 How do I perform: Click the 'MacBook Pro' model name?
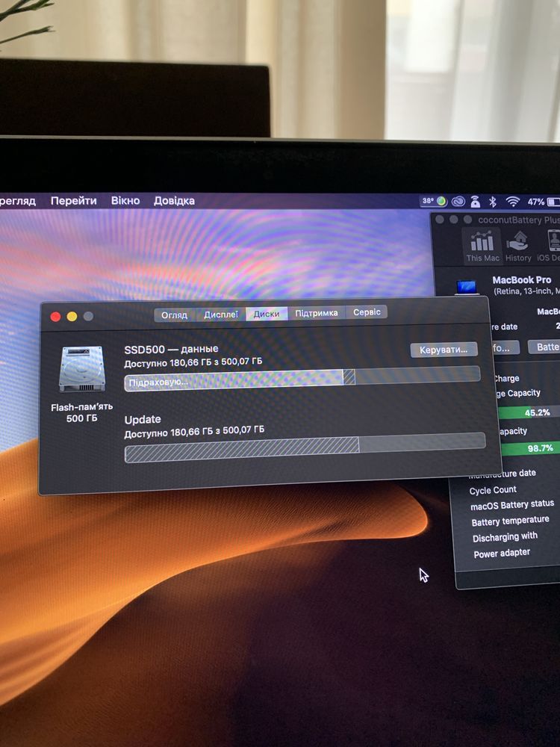(522, 280)
